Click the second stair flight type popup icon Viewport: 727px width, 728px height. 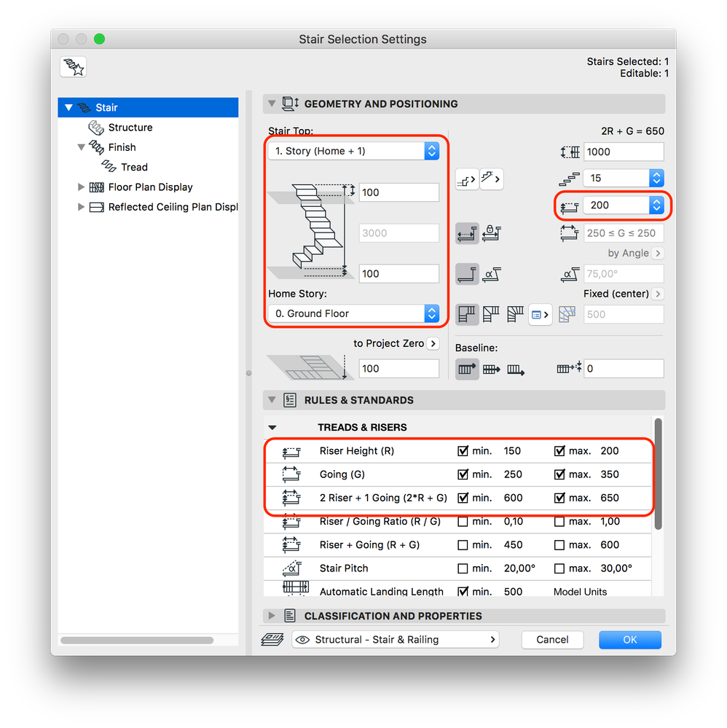491,179
